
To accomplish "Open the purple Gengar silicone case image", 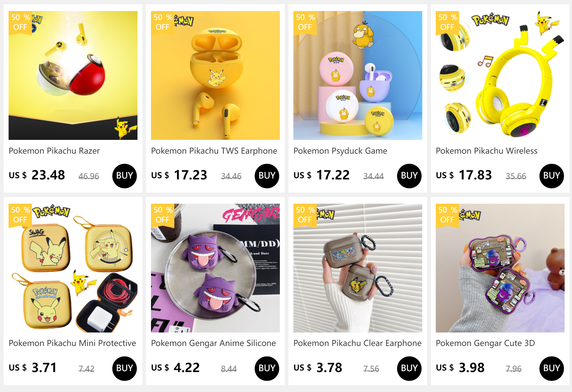I will (215, 268).
